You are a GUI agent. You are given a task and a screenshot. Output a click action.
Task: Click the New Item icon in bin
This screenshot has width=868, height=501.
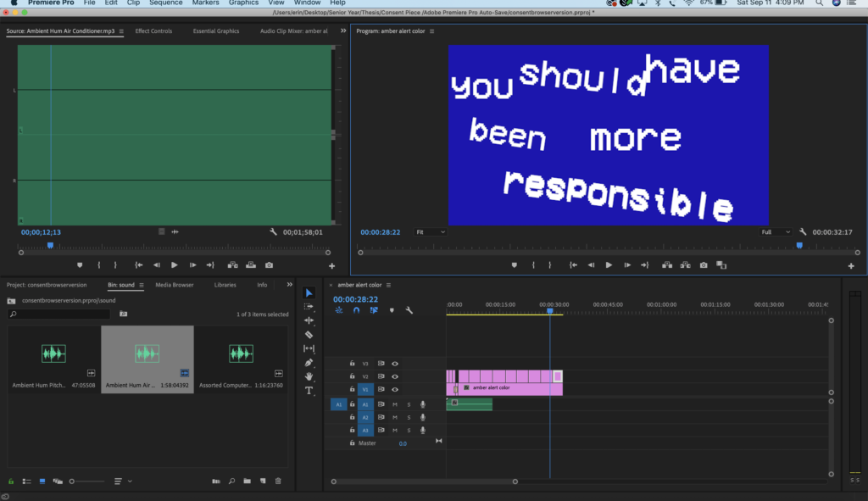(263, 481)
